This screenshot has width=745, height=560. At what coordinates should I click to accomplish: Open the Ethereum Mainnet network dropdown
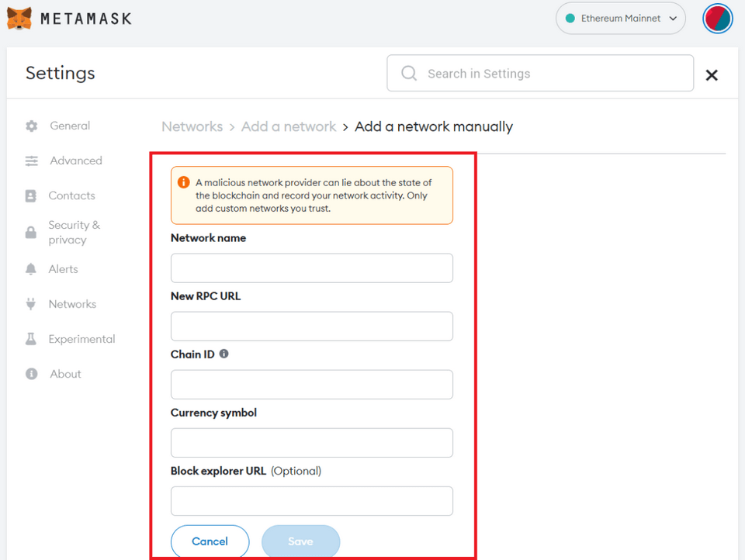(x=621, y=19)
